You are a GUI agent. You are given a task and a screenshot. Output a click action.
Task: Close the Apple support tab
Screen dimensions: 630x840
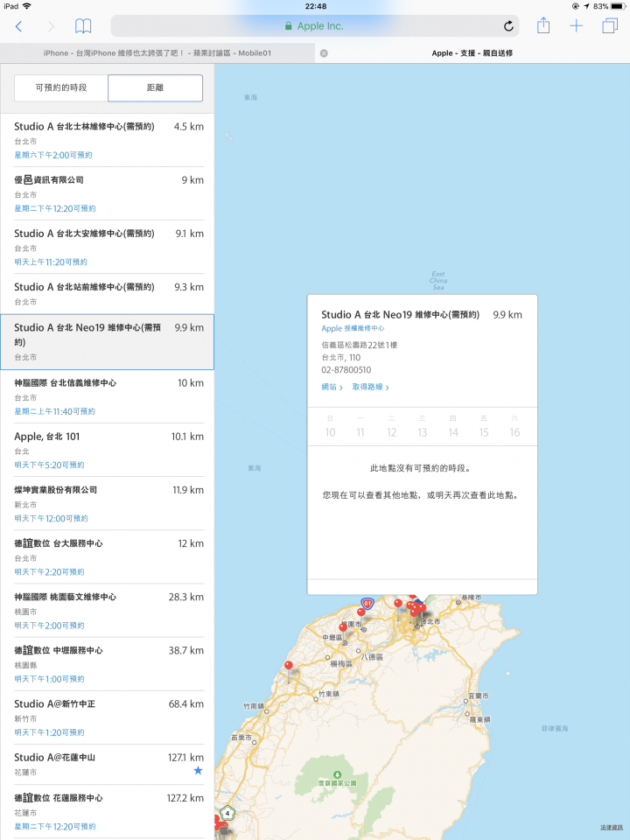pyautogui.click(x=324, y=53)
